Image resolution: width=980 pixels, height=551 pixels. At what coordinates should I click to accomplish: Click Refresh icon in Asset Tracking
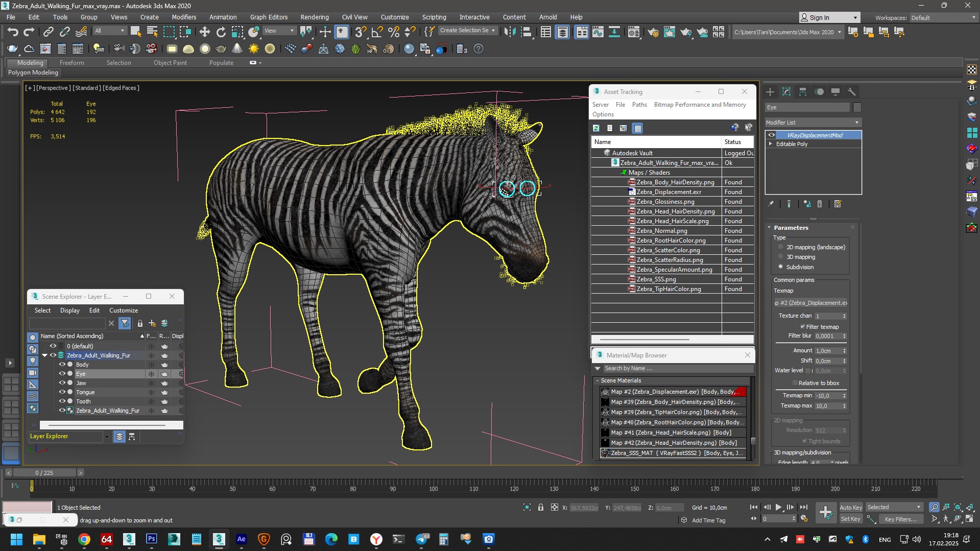pyautogui.click(x=596, y=128)
